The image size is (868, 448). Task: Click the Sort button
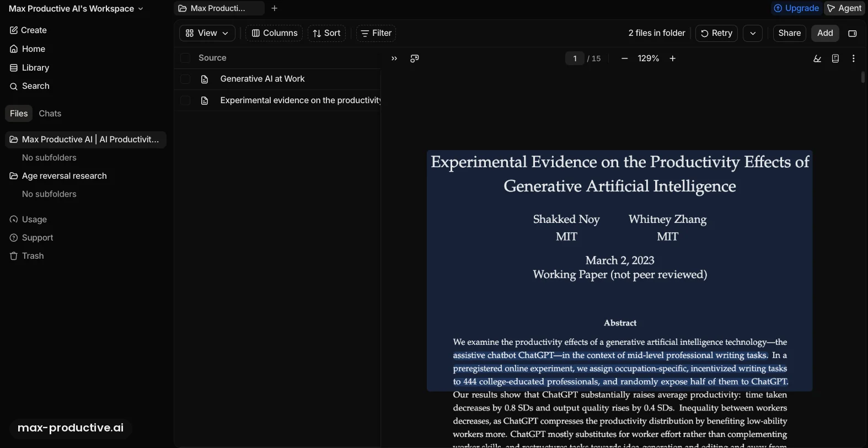click(326, 33)
